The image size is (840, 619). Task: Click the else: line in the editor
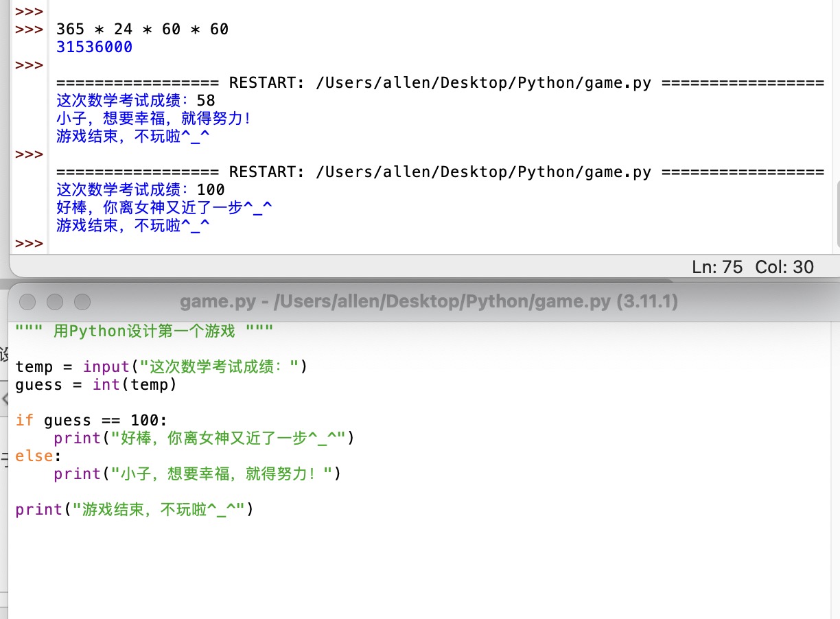tap(38, 456)
